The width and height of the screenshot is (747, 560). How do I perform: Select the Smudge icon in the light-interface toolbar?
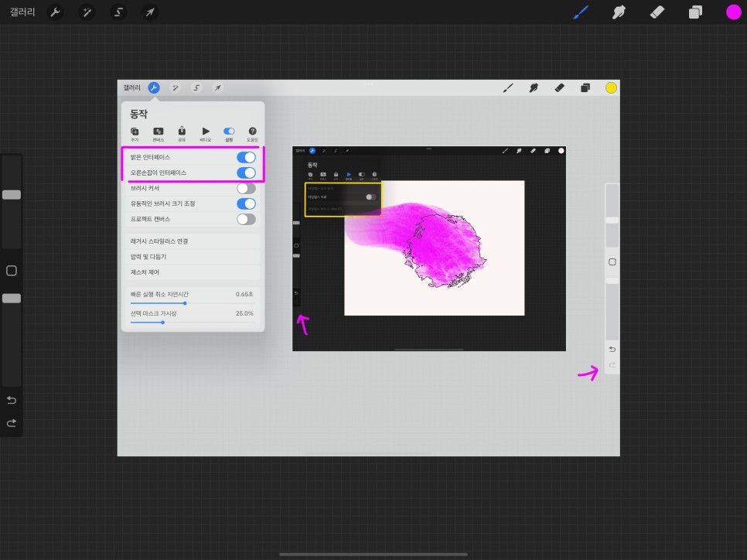(534, 87)
